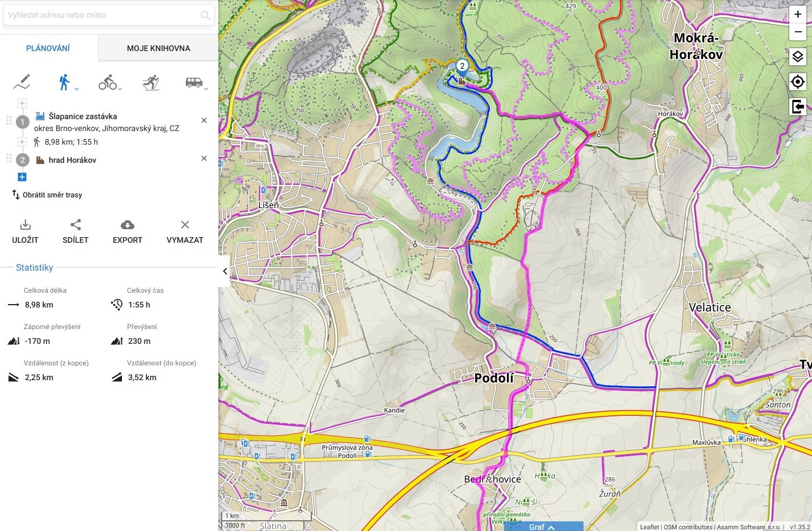Switch to Moje knihovna tab
This screenshot has width=812, height=531.
pyautogui.click(x=158, y=48)
